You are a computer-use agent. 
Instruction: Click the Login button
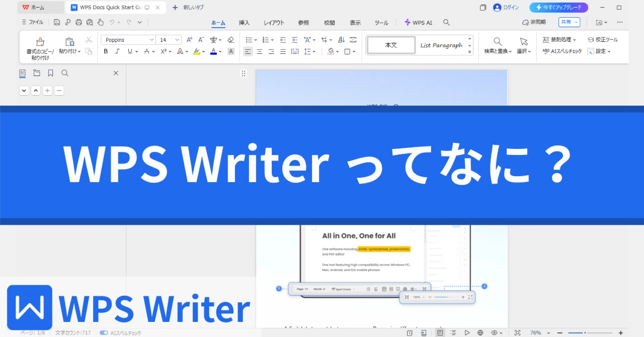point(506,8)
